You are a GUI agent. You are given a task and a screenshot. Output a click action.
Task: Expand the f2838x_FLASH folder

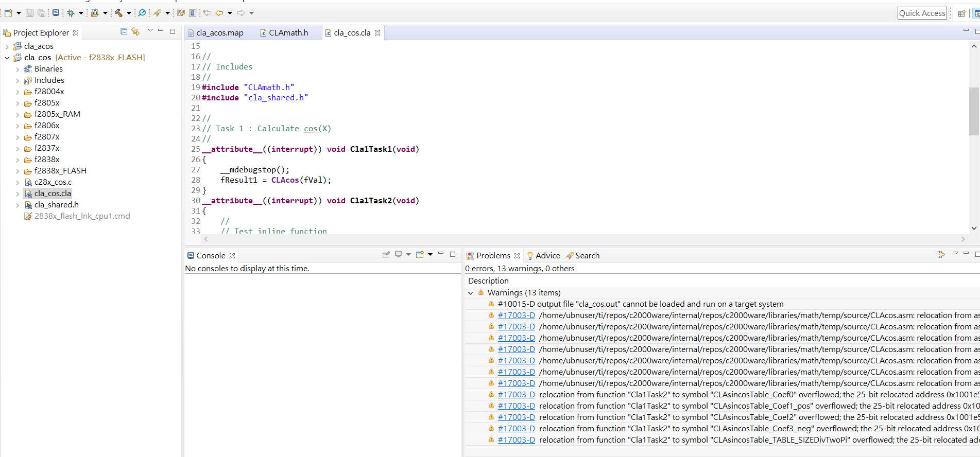[x=18, y=171]
